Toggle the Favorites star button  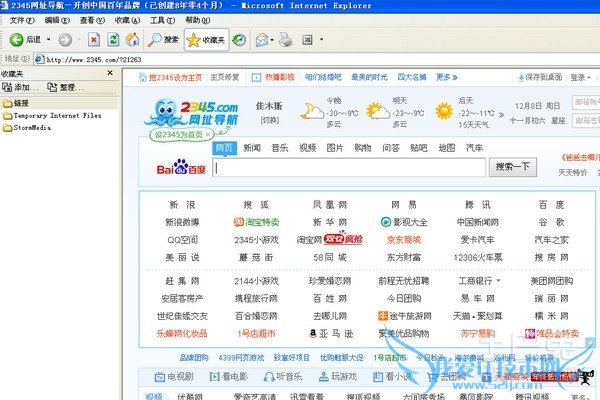click(x=206, y=39)
